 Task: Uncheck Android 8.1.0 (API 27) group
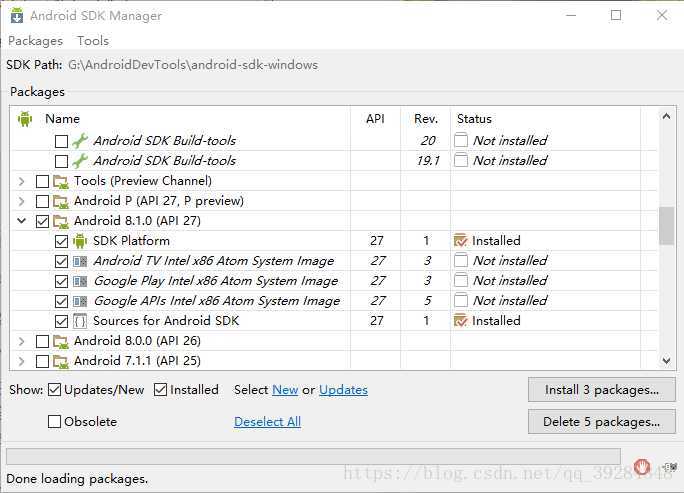[42, 222]
